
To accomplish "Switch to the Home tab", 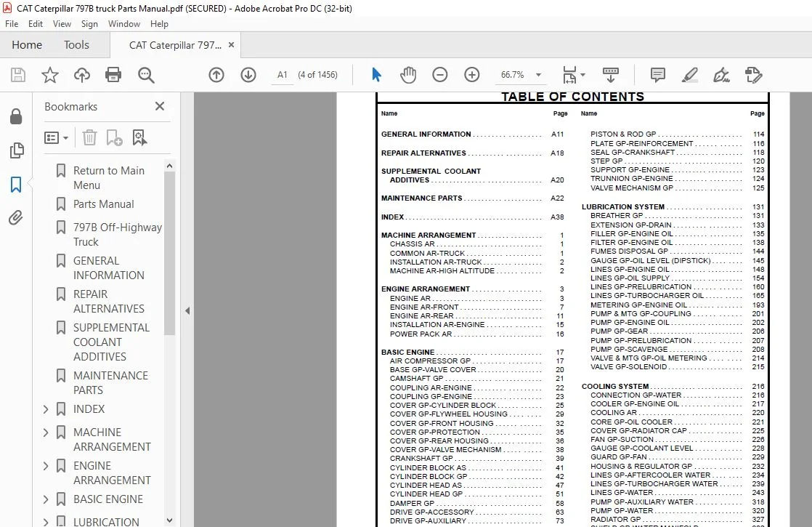I will (27, 45).
